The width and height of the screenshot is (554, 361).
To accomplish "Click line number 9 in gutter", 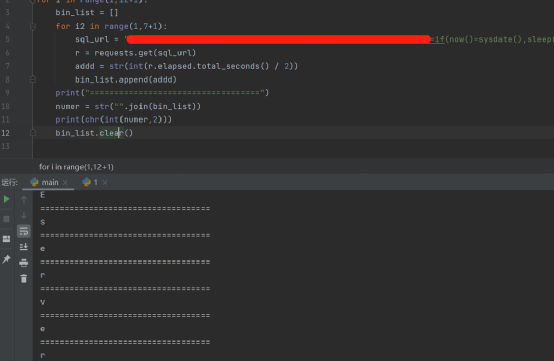I will (x=7, y=93).
